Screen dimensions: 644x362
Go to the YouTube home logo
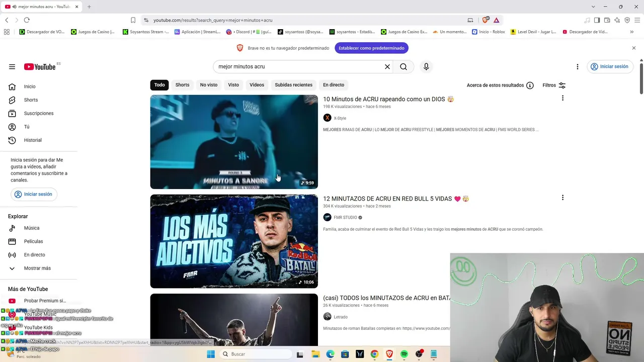(x=40, y=67)
